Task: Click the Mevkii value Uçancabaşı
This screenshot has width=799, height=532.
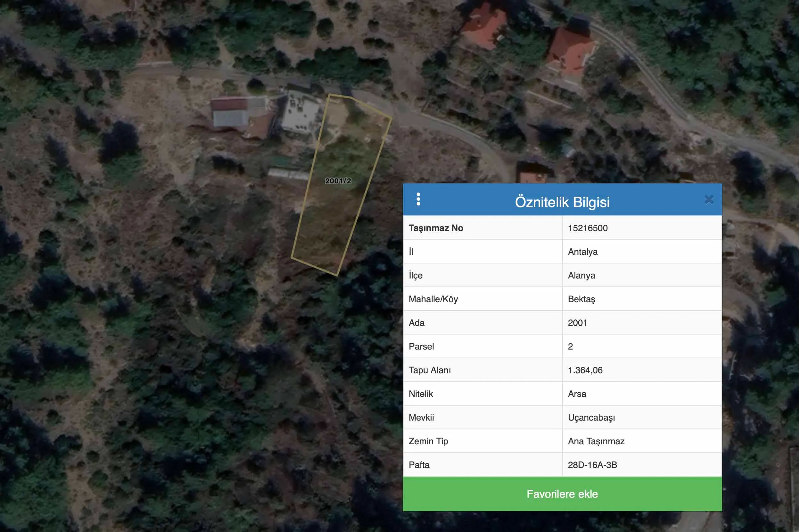Action: [x=591, y=418]
